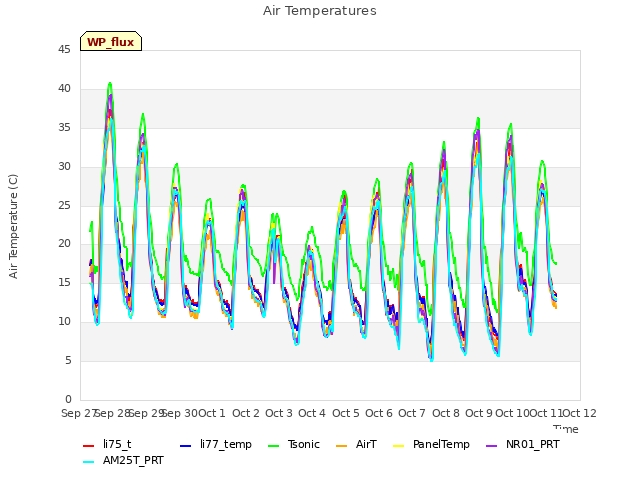The height and width of the screenshot is (480, 640).
Task: Click the cyan AM25T_PRT legend swatch
Action: [89, 462]
